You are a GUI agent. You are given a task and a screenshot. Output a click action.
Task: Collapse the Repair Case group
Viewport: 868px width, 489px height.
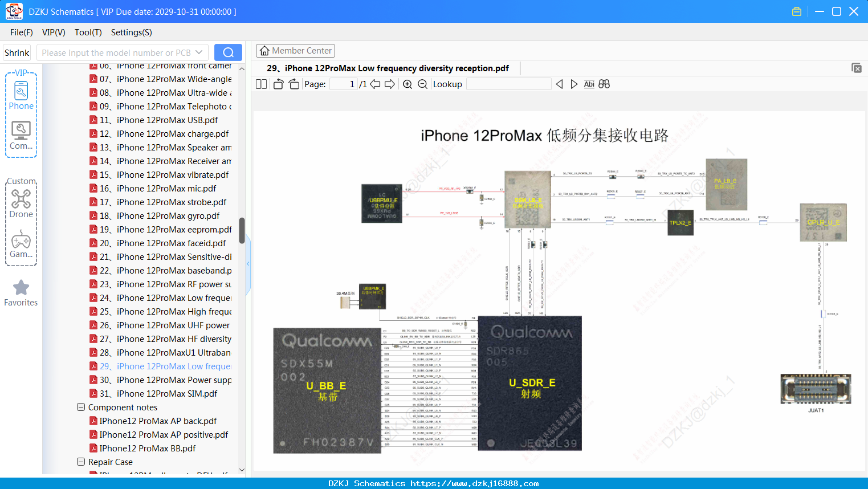pos(81,462)
